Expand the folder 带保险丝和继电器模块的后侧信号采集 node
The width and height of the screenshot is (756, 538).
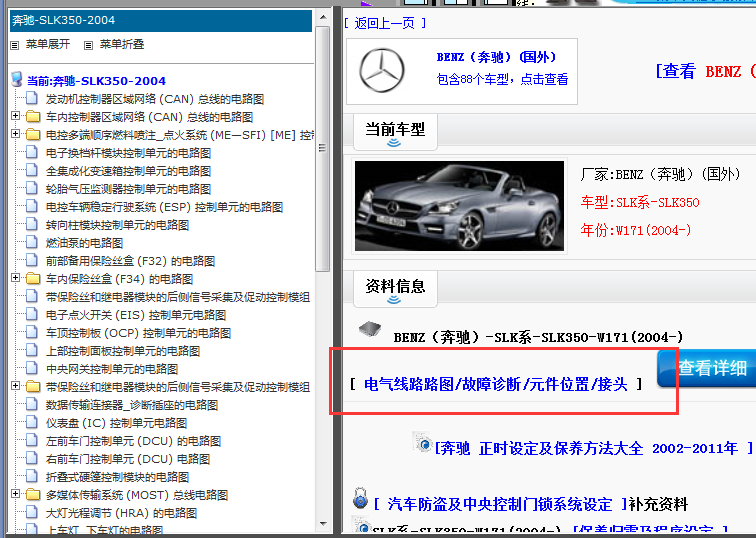point(15,386)
